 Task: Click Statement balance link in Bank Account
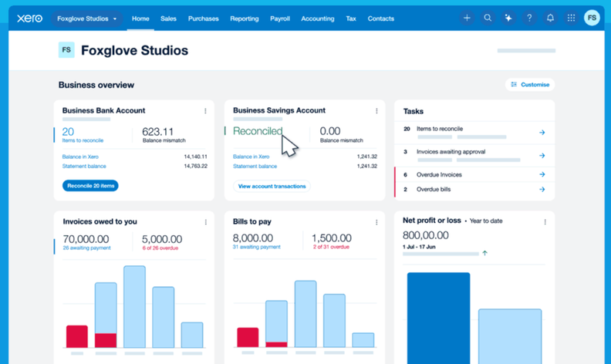coord(84,166)
